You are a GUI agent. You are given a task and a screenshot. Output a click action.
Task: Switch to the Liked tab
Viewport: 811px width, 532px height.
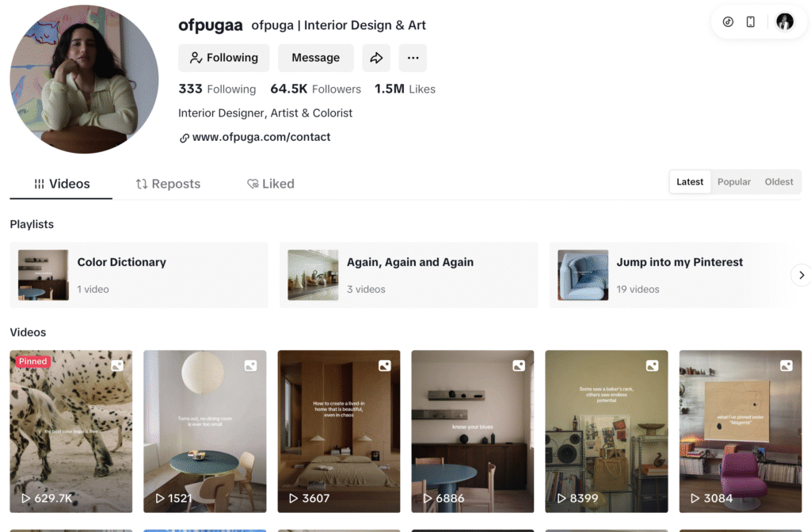(271, 184)
